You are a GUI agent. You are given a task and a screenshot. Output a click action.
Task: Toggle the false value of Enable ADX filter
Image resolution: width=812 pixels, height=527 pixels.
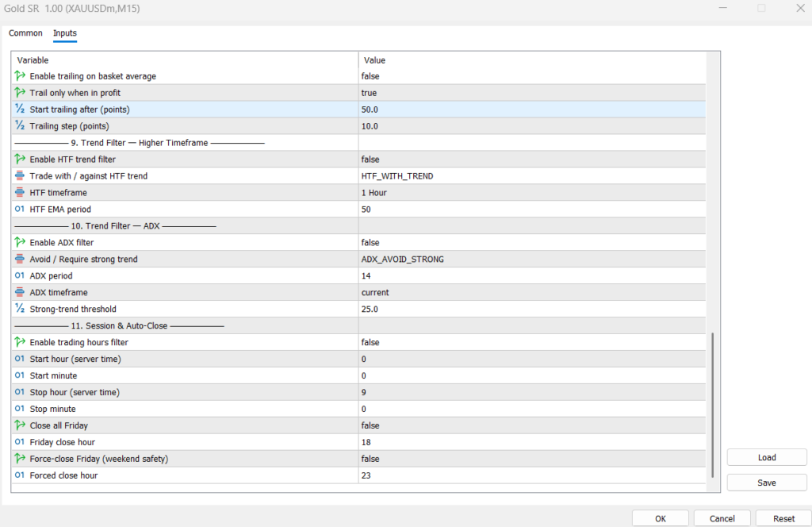(532, 243)
